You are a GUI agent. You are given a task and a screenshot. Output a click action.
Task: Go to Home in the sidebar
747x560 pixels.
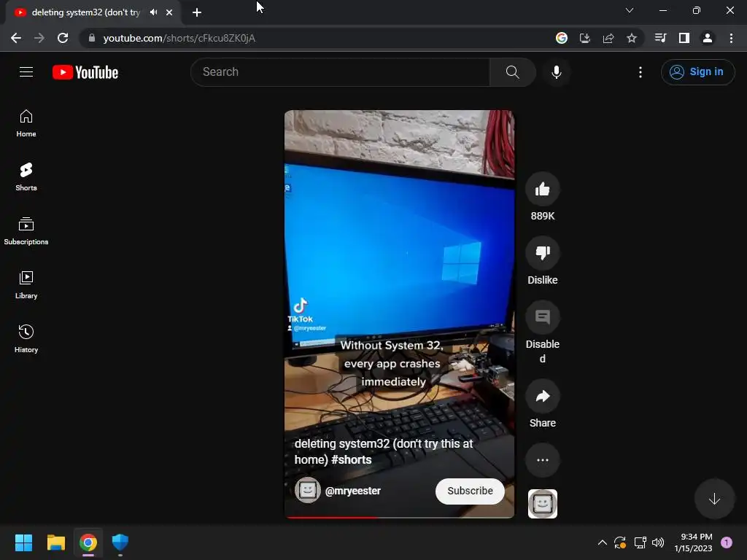(x=26, y=123)
